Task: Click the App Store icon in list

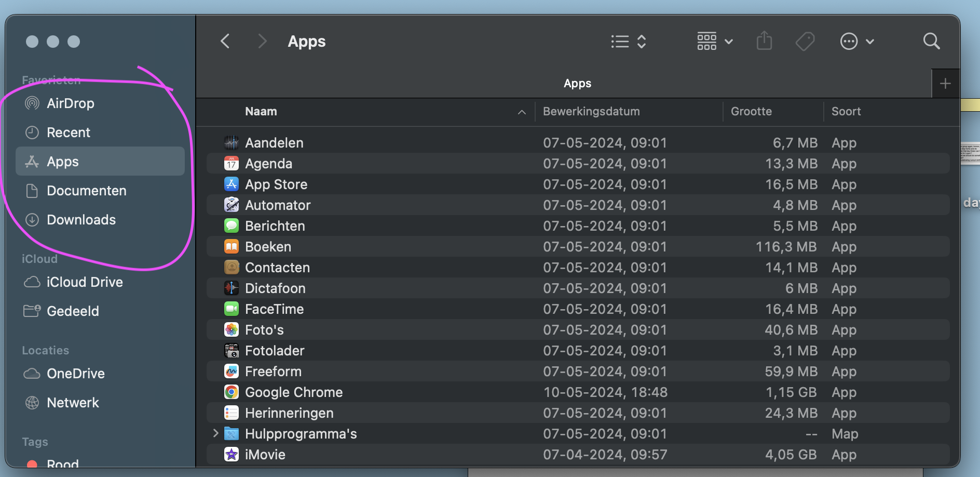Action: pyautogui.click(x=232, y=184)
